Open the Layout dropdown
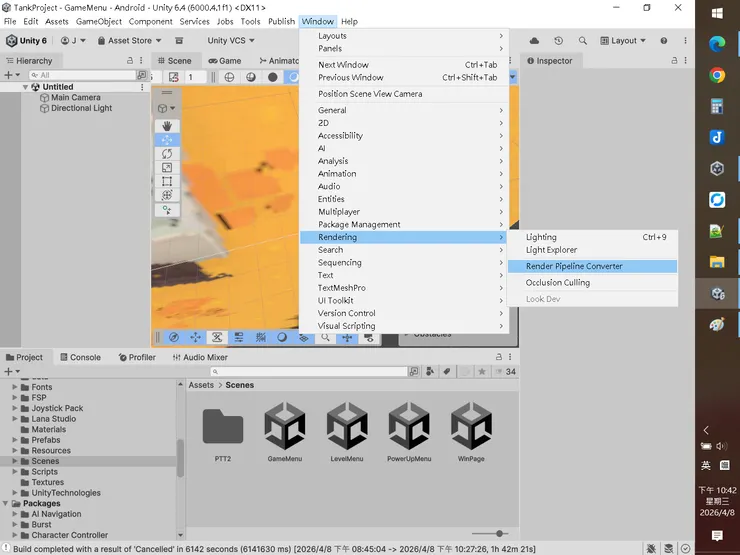Image resolution: width=740 pixels, height=555 pixels. (x=623, y=41)
